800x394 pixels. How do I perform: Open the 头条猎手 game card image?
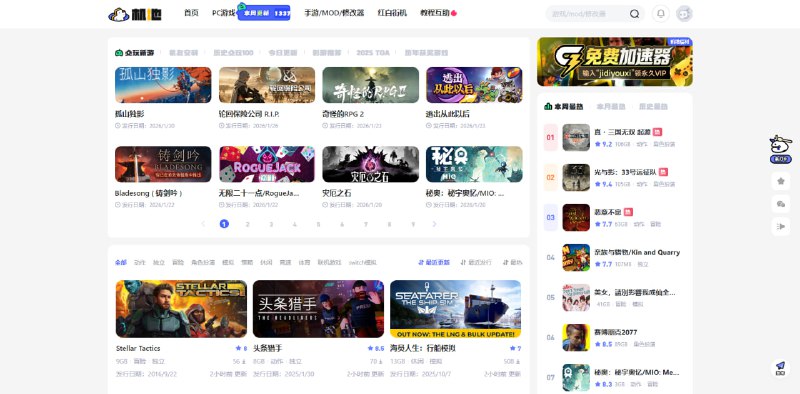pyautogui.click(x=318, y=309)
